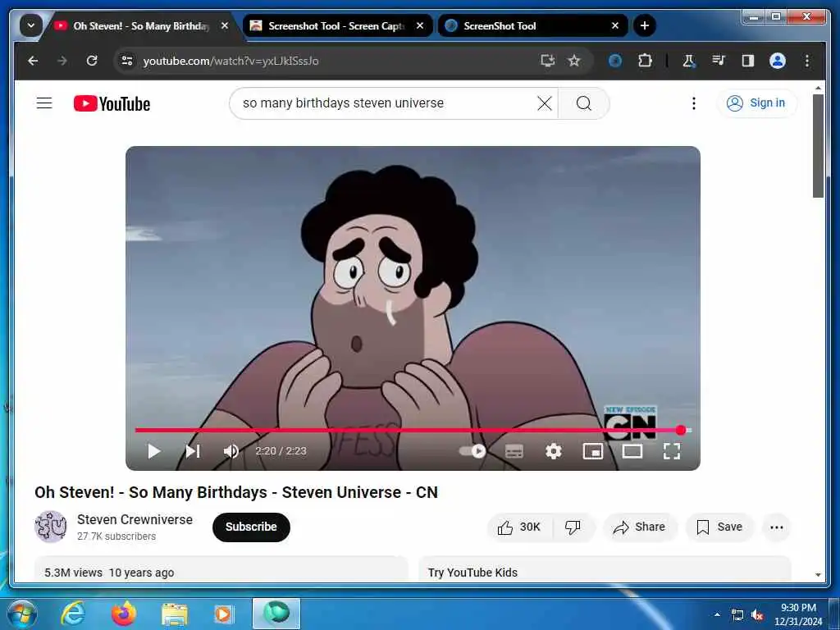Viewport: 840px width, 630px height.
Task: Switch to miniplayer mode
Action: pyautogui.click(x=593, y=451)
